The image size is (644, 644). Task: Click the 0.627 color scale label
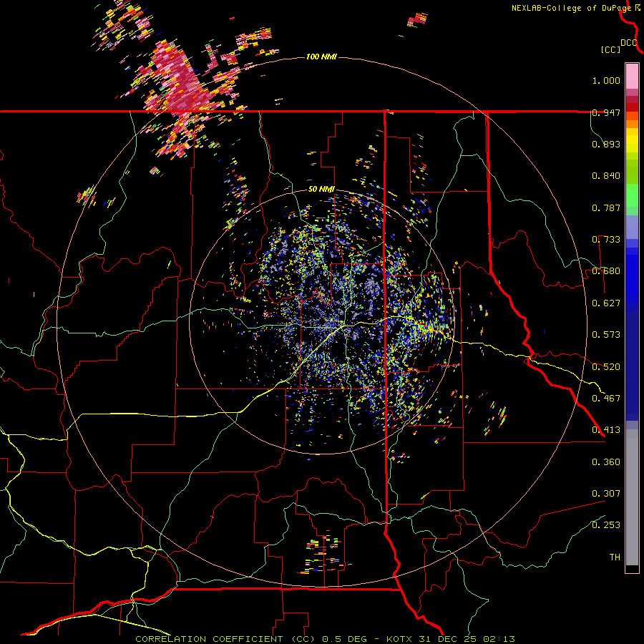point(606,303)
